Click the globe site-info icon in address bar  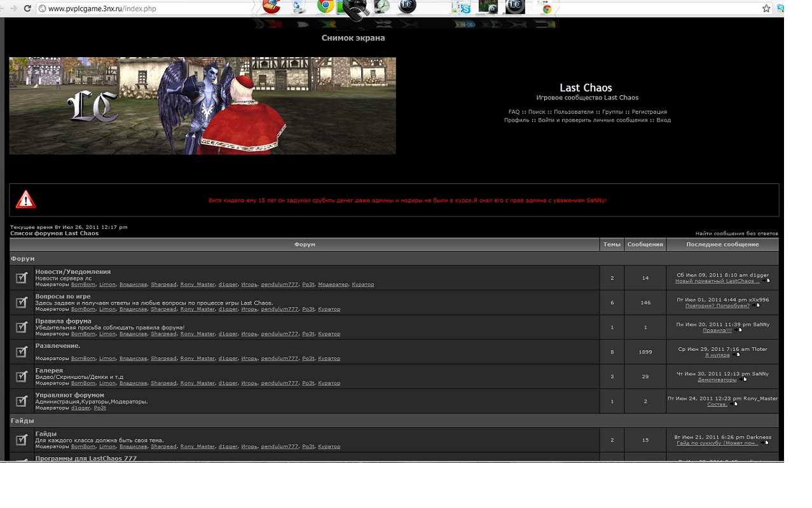[42, 8]
